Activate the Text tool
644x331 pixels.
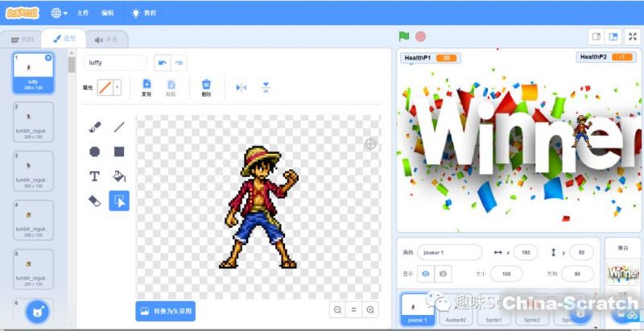click(x=95, y=176)
